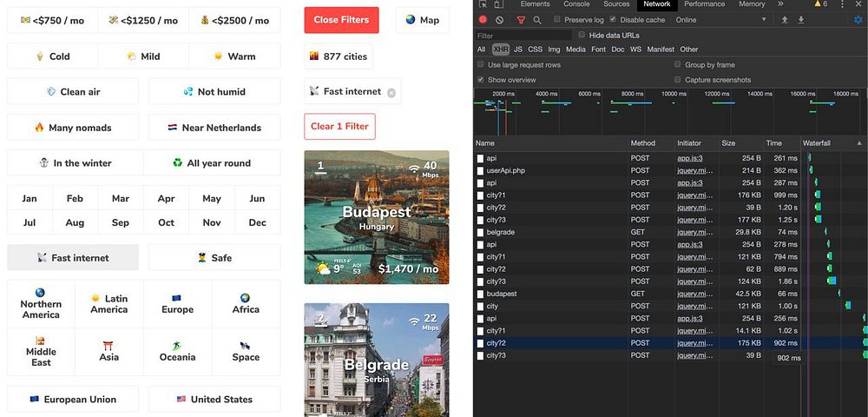Open the Memory tab
868x417 pixels.
[752, 3]
